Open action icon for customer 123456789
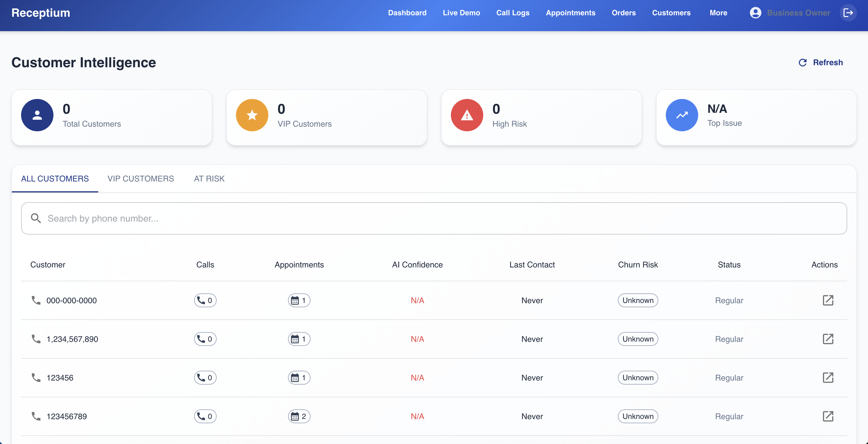 (828, 416)
